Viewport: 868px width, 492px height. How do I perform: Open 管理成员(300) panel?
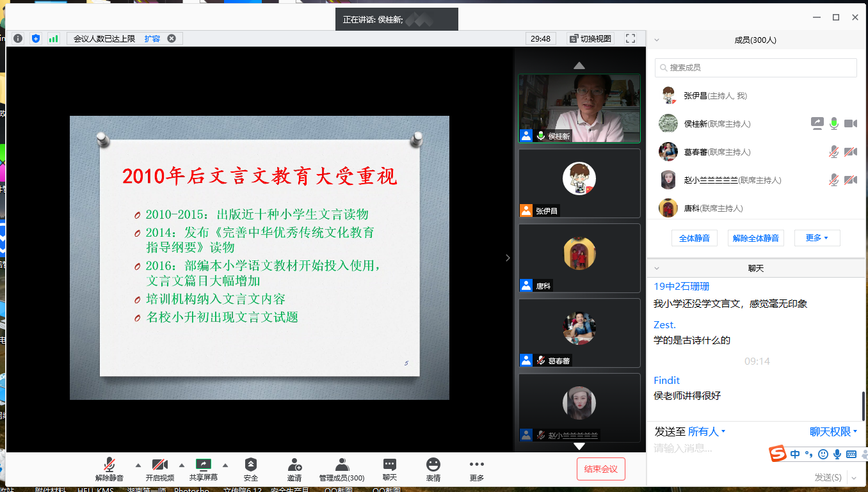pos(342,469)
